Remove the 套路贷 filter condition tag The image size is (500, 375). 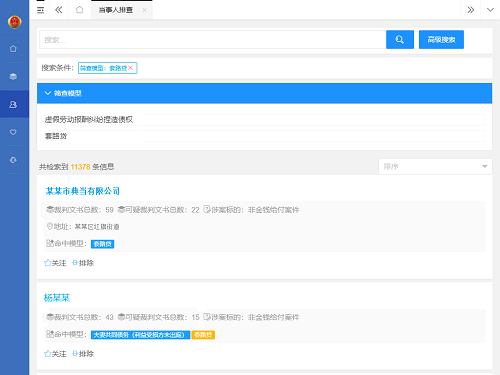tap(131, 68)
